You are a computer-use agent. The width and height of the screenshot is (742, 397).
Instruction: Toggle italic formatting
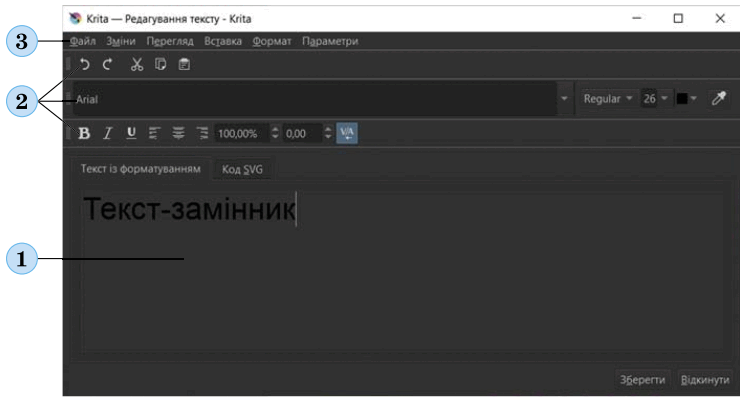[108, 134]
